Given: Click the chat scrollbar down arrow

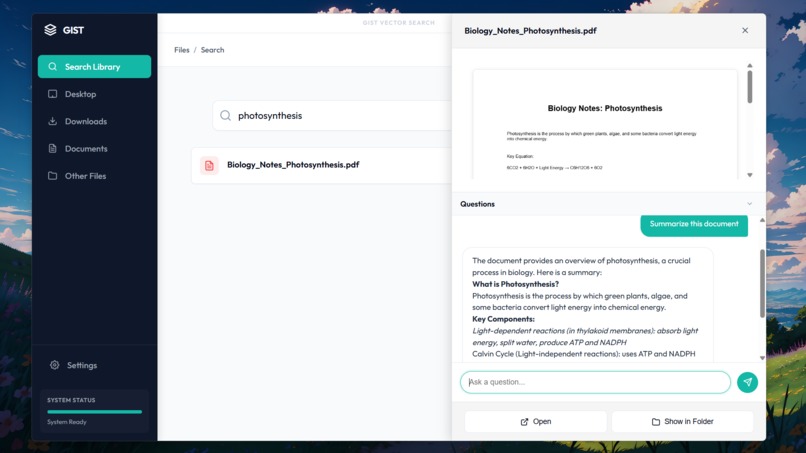Looking at the screenshot, I should [x=762, y=358].
